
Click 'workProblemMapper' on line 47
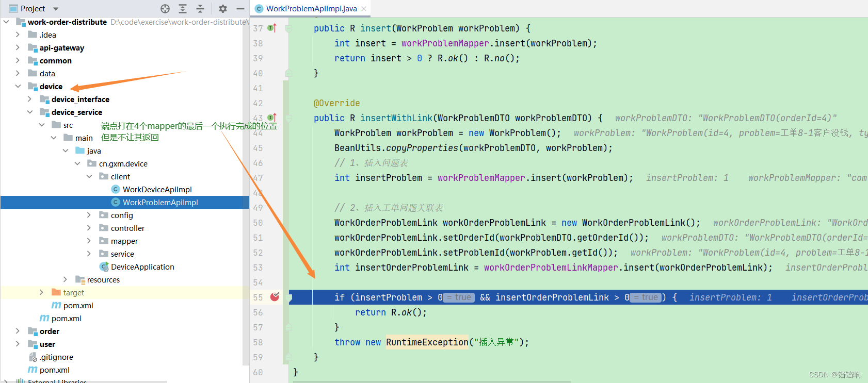[481, 178]
